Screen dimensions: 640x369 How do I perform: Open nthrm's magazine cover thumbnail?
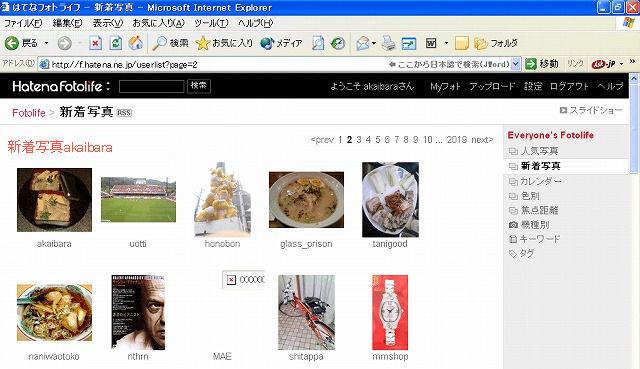138,312
